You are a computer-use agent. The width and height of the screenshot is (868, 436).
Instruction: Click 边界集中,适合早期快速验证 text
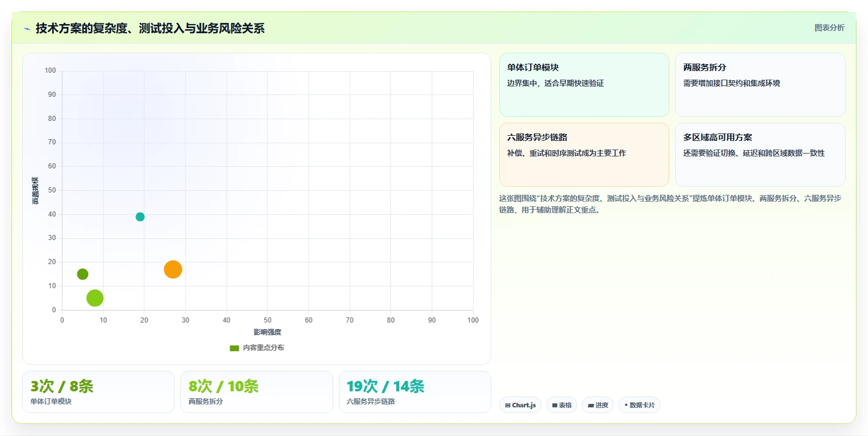click(x=555, y=83)
